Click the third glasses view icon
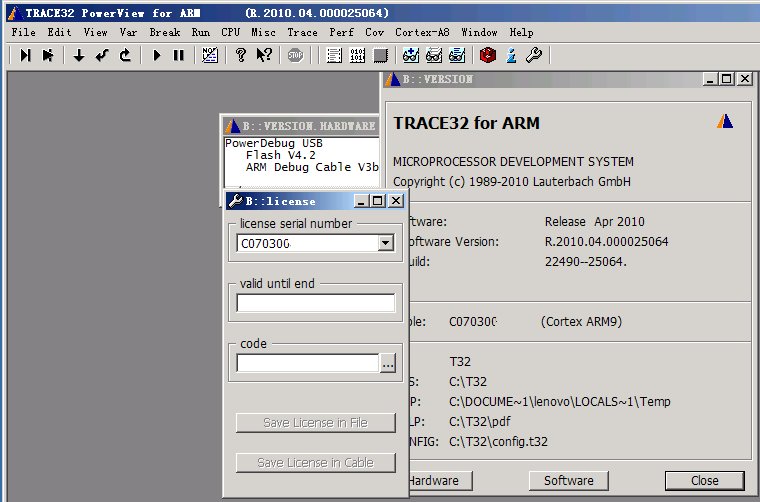Image resolution: width=760 pixels, height=502 pixels. coord(457,55)
